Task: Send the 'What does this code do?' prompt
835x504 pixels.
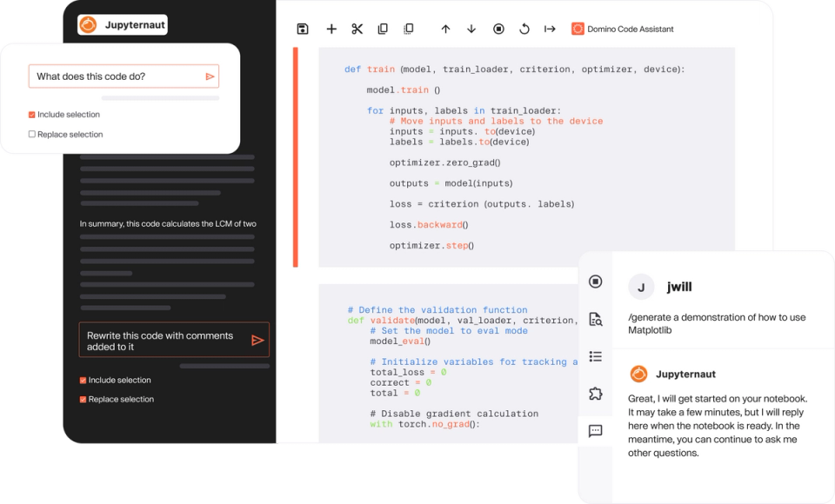Action: [x=210, y=76]
